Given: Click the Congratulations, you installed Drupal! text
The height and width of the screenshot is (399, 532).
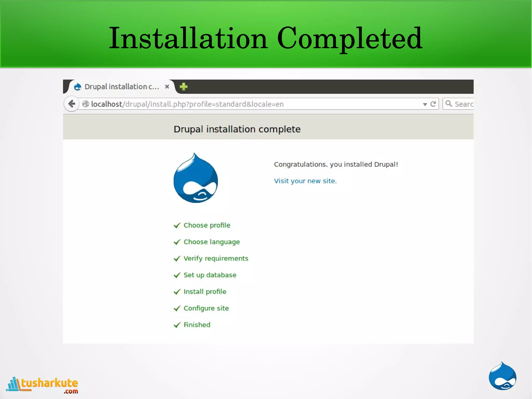Looking at the screenshot, I should click(336, 164).
